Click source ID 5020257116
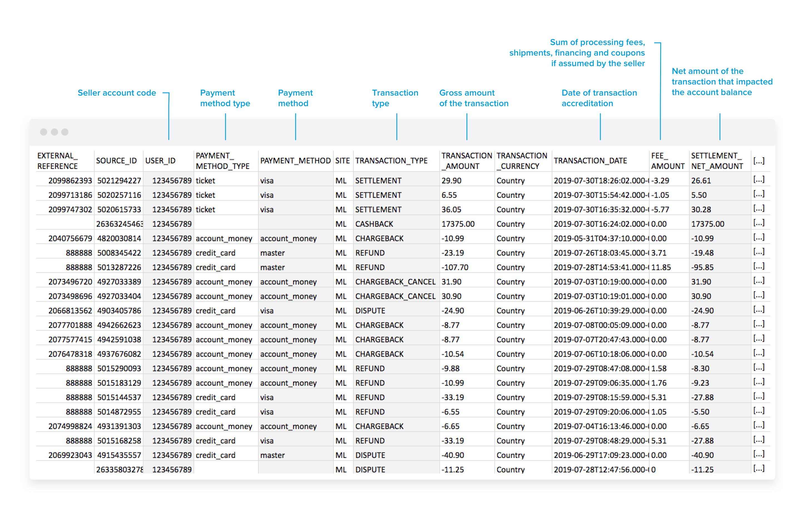812x523 pixels. pyautogui.click(x=119, y=195)
